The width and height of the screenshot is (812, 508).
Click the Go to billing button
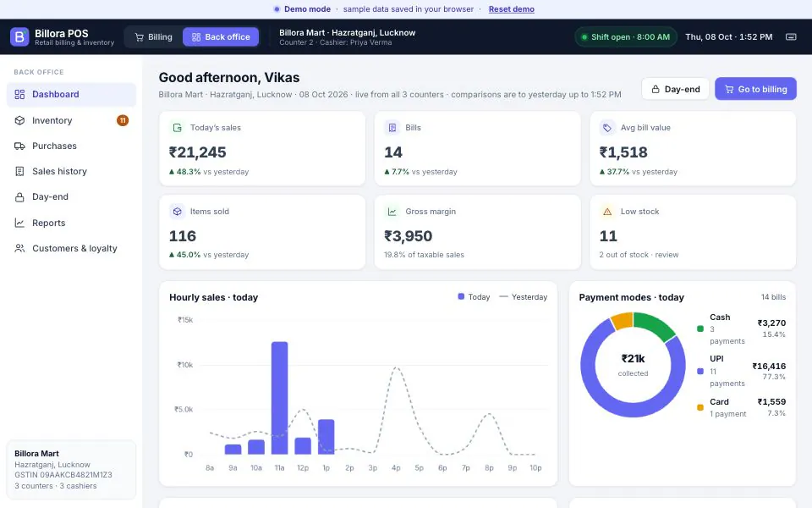pyautogui.click(x=755, y=89)
